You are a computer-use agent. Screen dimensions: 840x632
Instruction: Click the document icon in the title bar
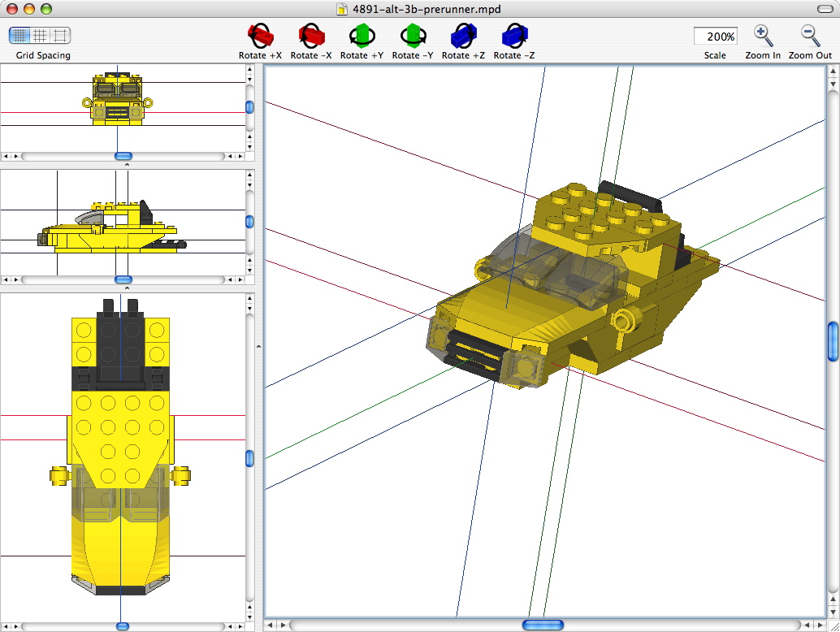pos(340,10)
